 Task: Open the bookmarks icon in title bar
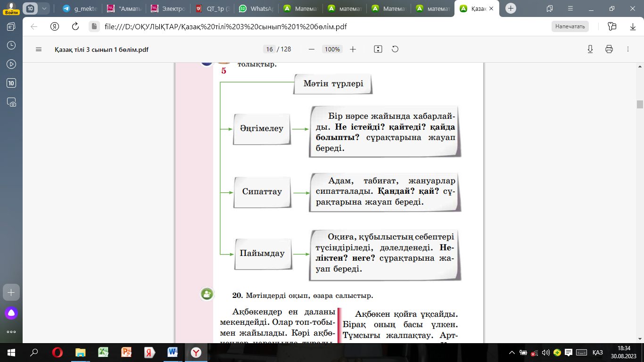coord(549,8)
